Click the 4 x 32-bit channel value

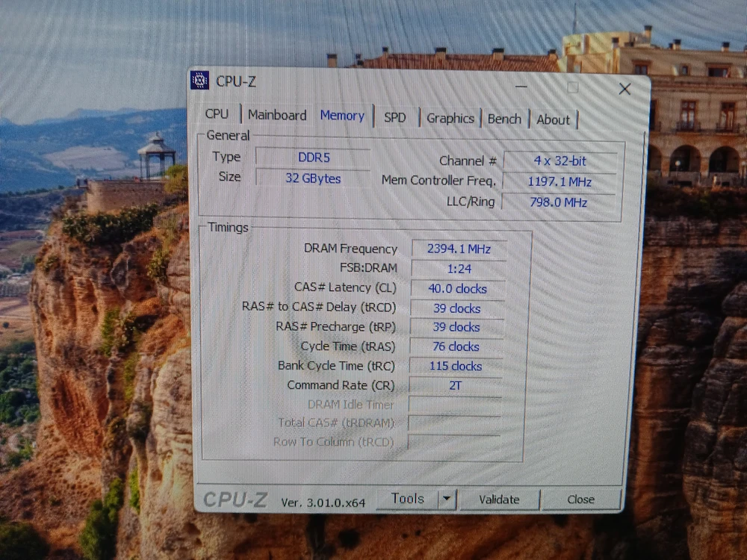point(560,161)
